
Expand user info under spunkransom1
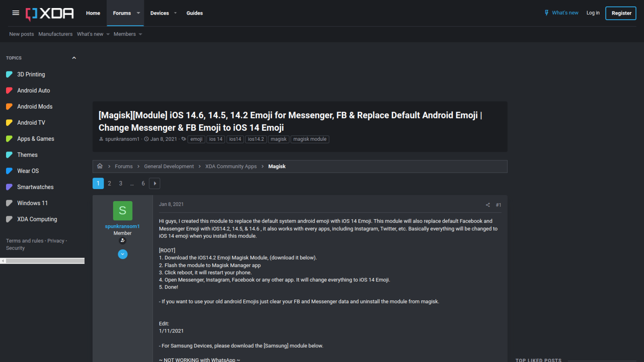[x=122, y=254]
